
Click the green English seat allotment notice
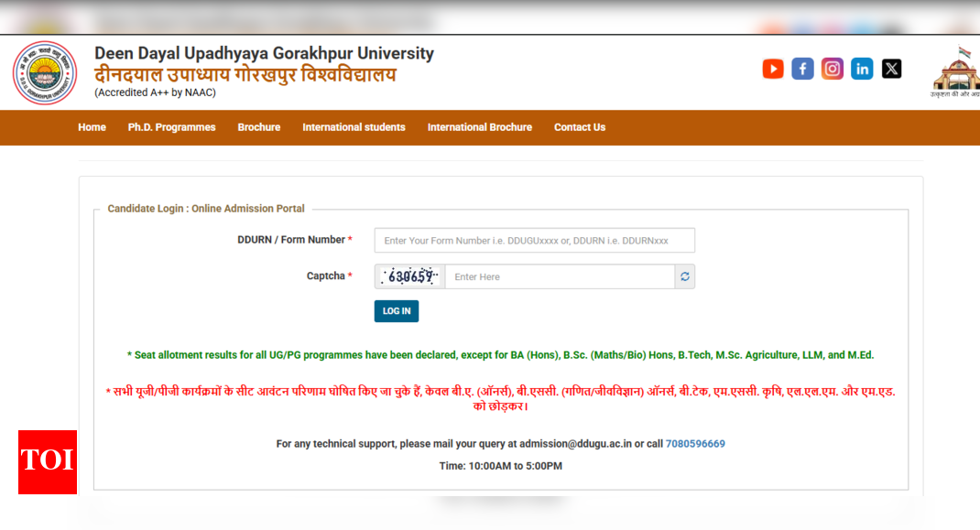tap(500, 355)
